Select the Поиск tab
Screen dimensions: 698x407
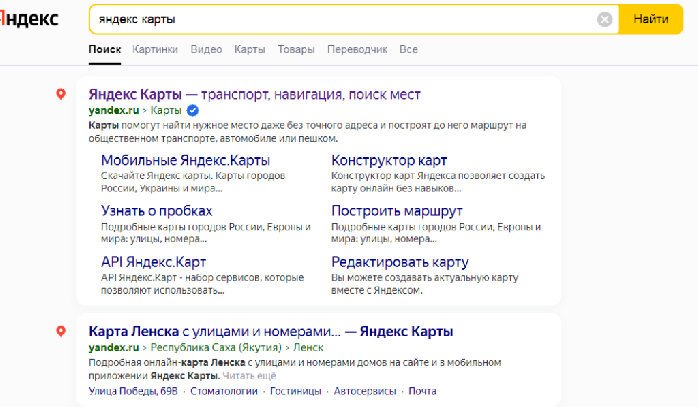click(x=105, y=49)
